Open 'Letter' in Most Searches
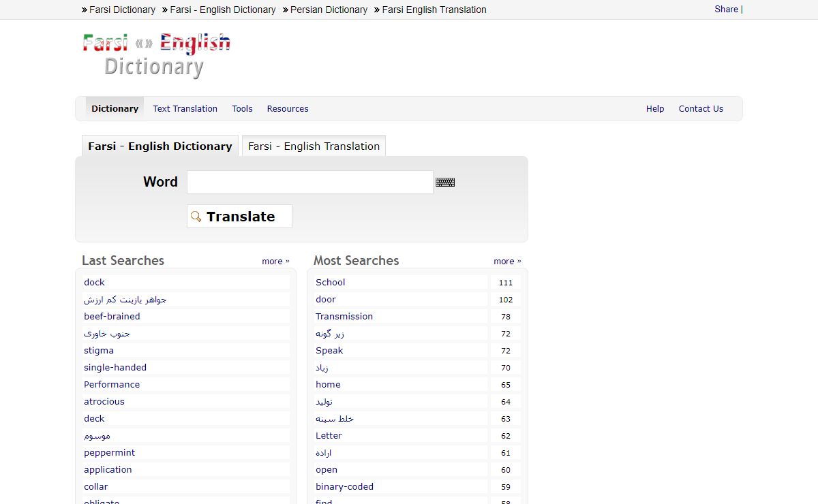The image size is (818, 504). pyautogui.click(x=329, y=435)
